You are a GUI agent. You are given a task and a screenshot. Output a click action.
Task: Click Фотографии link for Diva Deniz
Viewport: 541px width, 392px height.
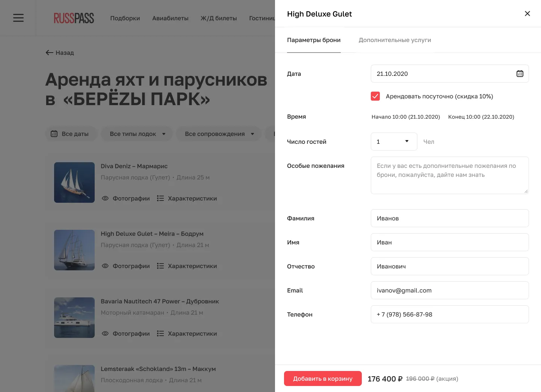[x=131, y=198]
